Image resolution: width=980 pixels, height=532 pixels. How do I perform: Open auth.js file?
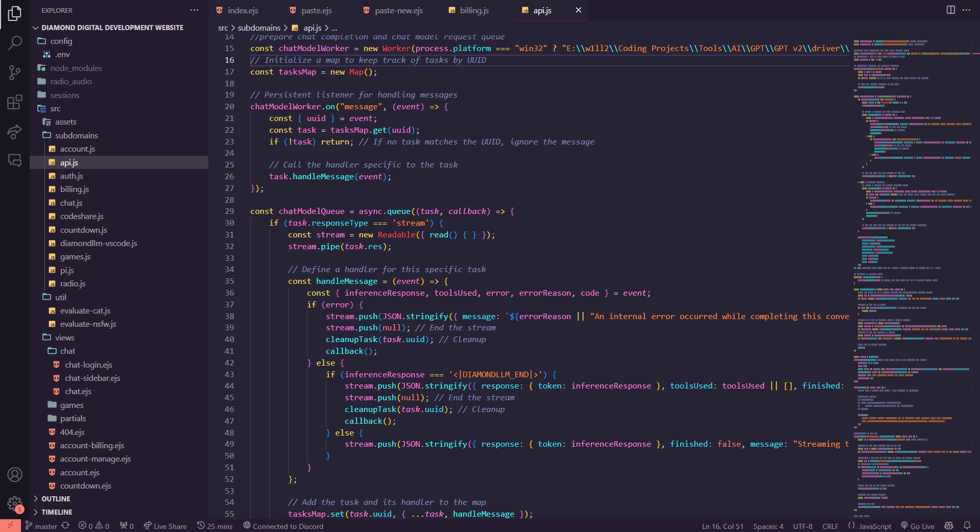pos(71,176)
